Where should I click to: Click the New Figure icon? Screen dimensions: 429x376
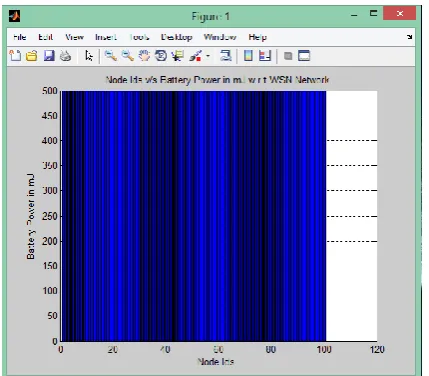tap(15, 56)
